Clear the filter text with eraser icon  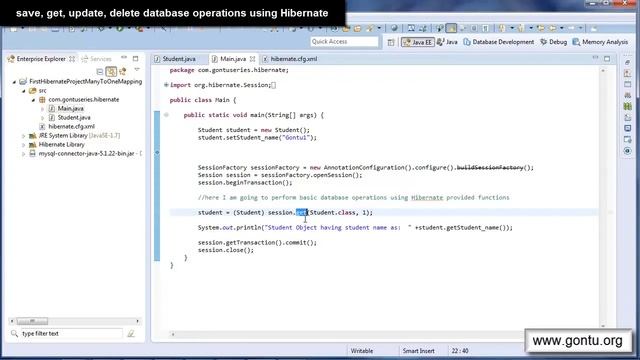pyautogui.click(x=131, y=333)
